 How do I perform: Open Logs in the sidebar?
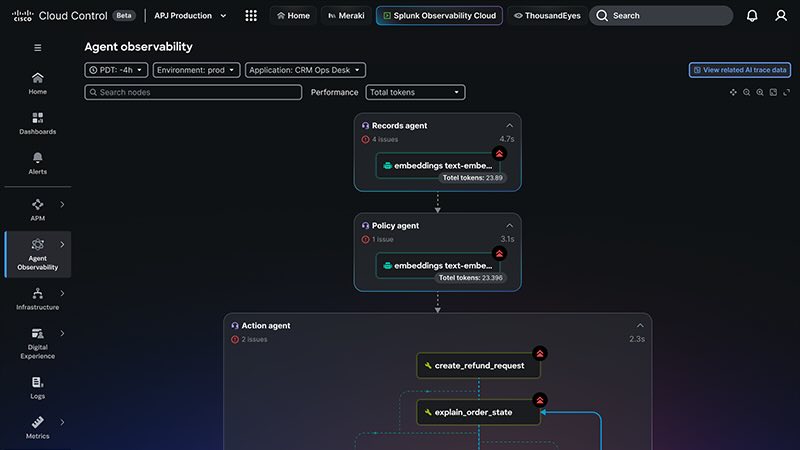coord(38,388)
